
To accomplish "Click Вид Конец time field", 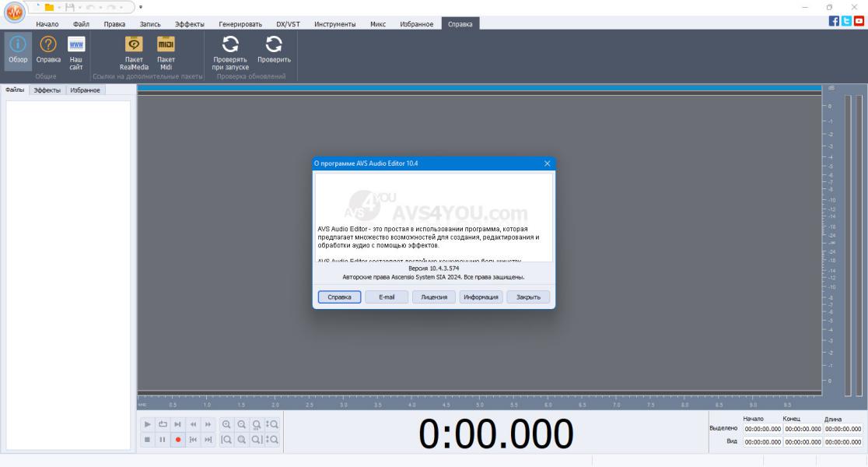I will (803, 442).
